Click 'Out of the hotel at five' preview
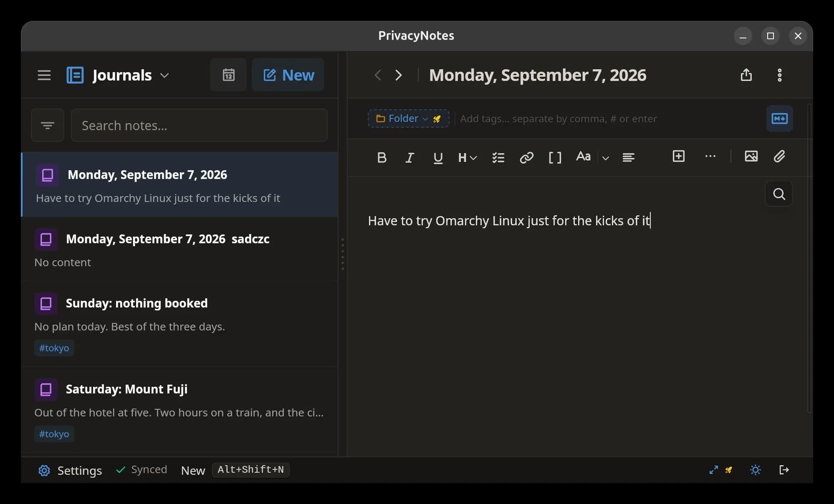The height and width of the screenshot is (504, 834). point(179,413)
